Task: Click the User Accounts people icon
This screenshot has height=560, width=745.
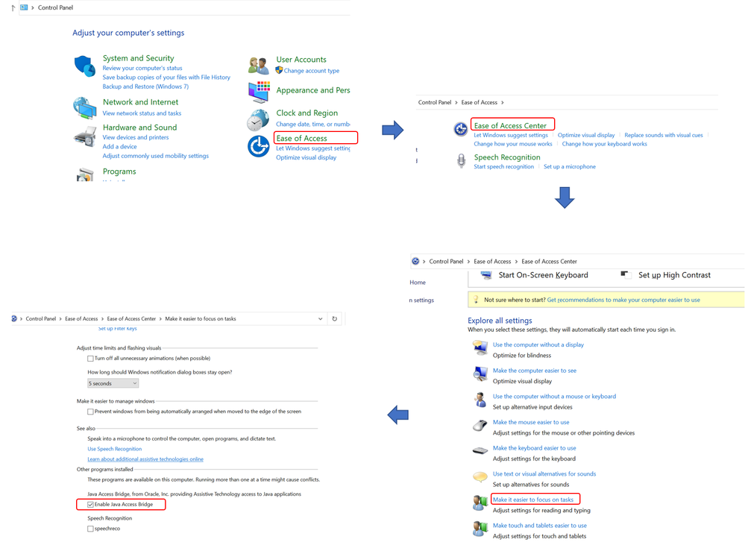Action: pos(259,66)
